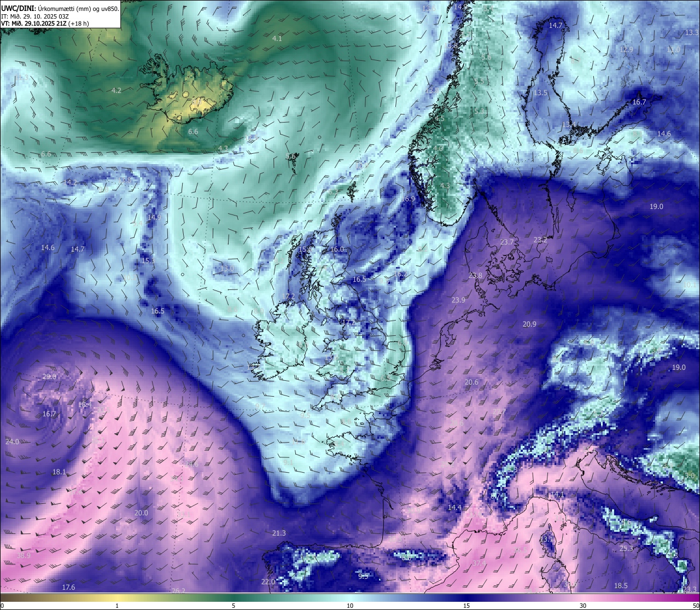The height and width of the screenshot is (610, 700).
Task: Click the 20.0 value label
Action: click(141, 513)
